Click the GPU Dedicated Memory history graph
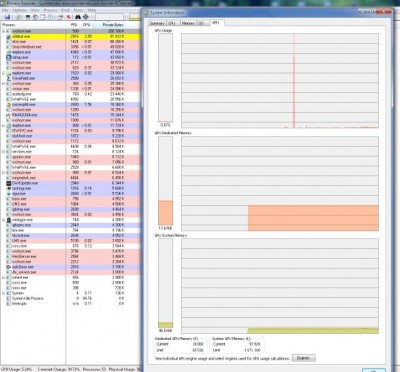This screenshot has width=400, height=372. click(x=280, y=183)
